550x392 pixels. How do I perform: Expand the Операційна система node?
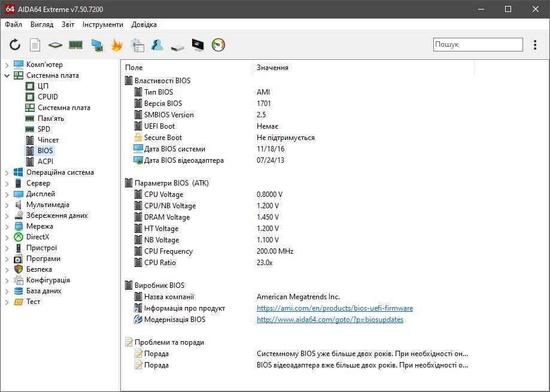[7, 172]
